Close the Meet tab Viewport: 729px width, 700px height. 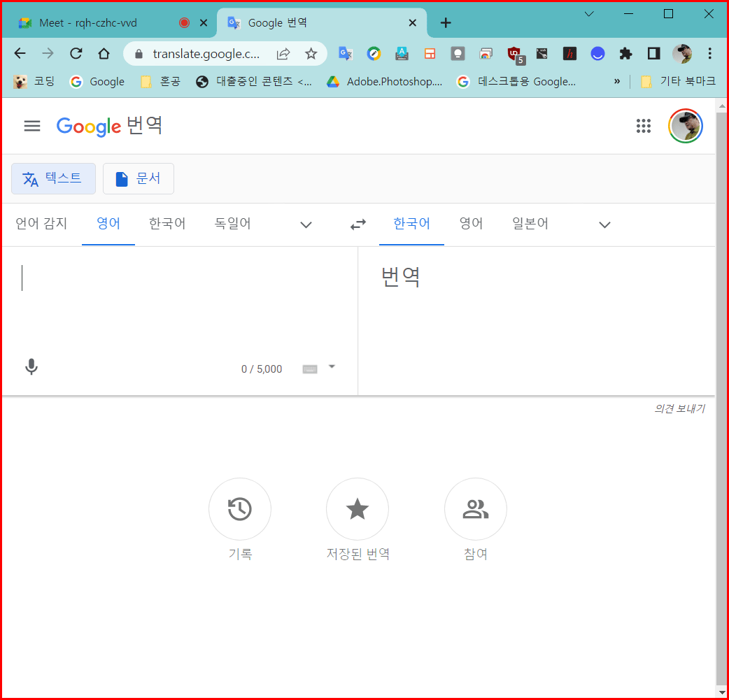click(x=204, y=23)
